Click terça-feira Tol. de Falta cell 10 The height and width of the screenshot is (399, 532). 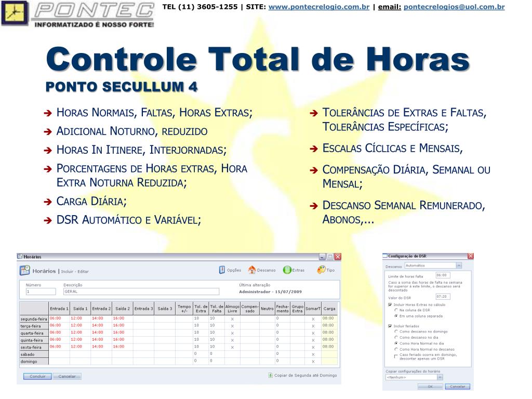coord(217,326)
